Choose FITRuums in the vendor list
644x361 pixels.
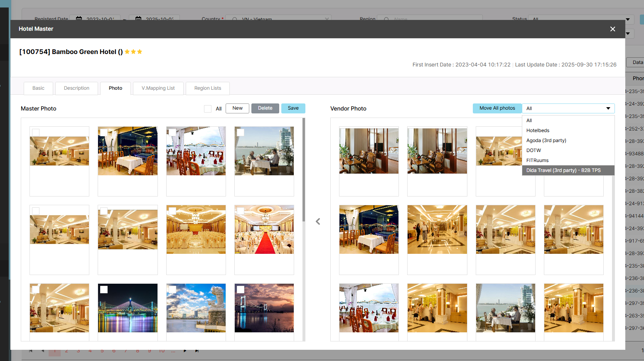pos(568,160)
